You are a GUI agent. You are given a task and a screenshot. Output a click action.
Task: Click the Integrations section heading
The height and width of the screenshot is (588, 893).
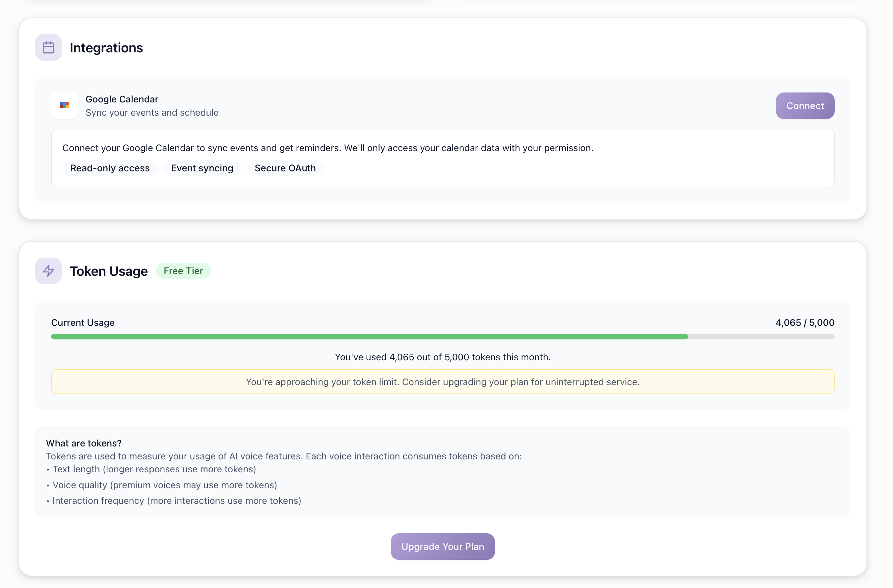tap(106, 48)
